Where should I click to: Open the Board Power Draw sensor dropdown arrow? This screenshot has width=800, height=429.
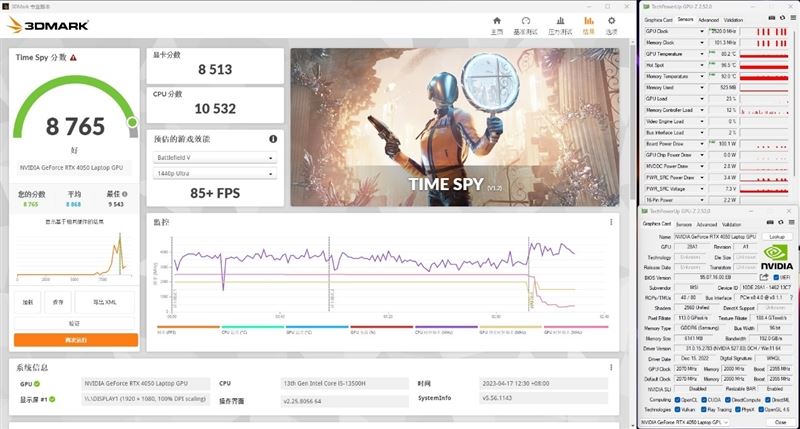(702, 144)
